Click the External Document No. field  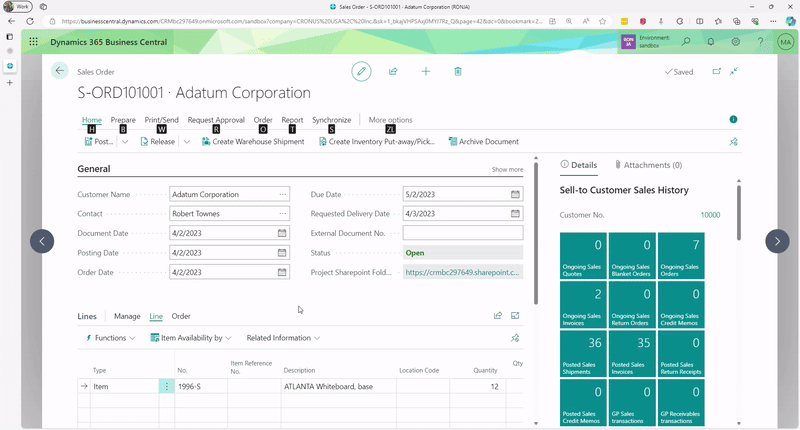(462, 233)
